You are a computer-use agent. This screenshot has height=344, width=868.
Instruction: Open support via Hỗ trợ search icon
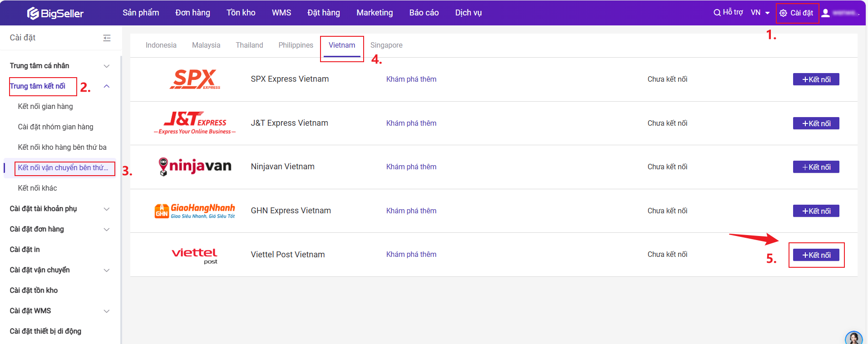tap(717, 13)
